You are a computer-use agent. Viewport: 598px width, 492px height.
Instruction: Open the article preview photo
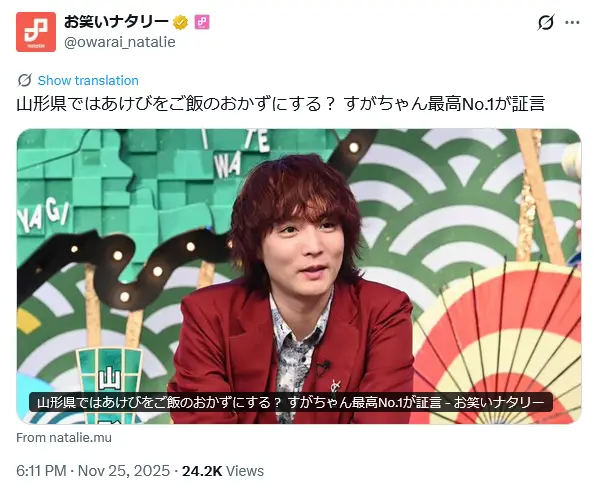(x=299, y=277)
